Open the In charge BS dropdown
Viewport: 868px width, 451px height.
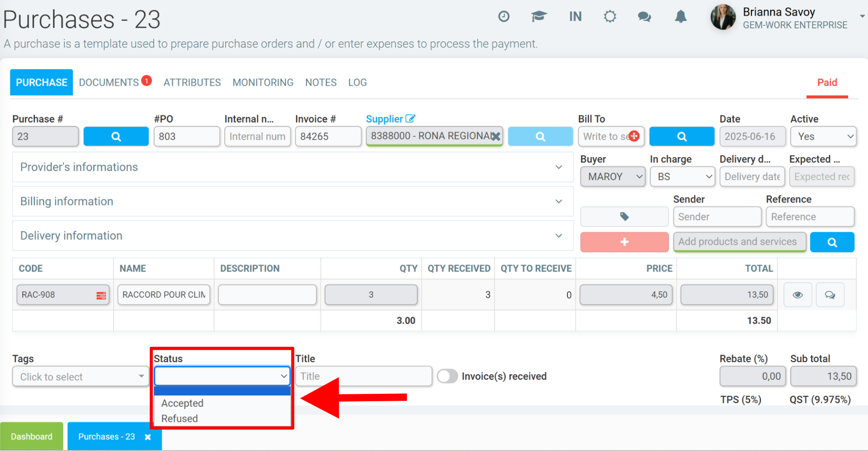(x=682, y=177)
